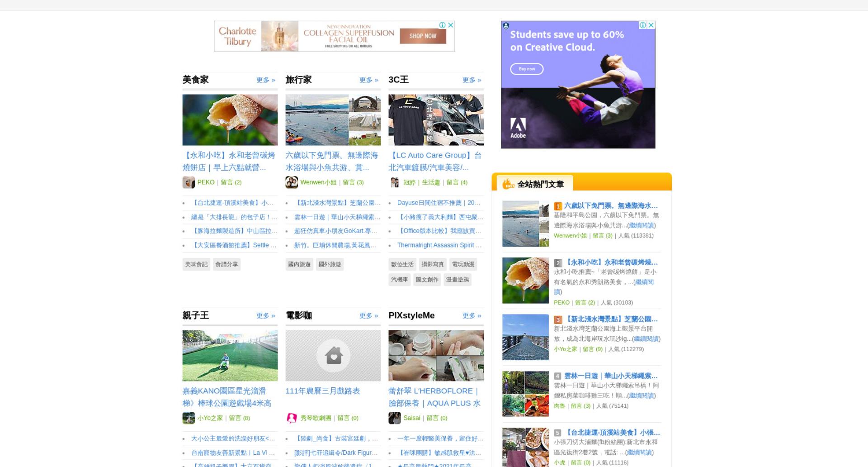Click PEKO author avatar icon
The image size is (868, 467).
pos(189,182)
